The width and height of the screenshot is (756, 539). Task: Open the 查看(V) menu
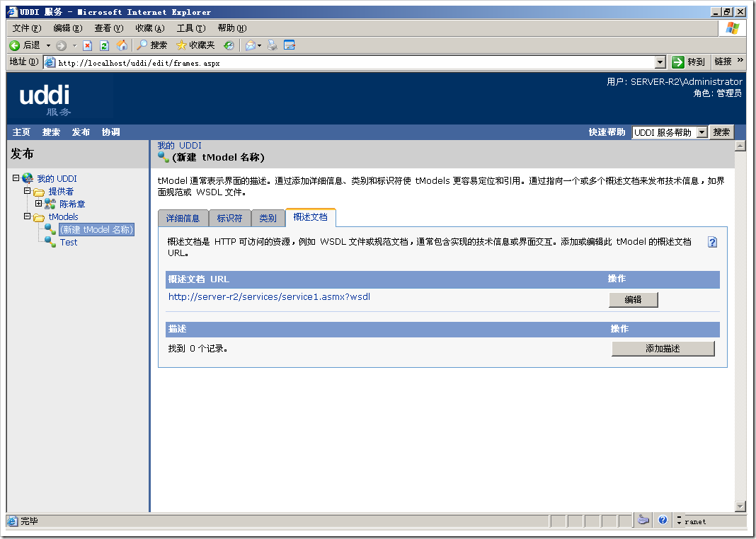(x=109, y=28)
